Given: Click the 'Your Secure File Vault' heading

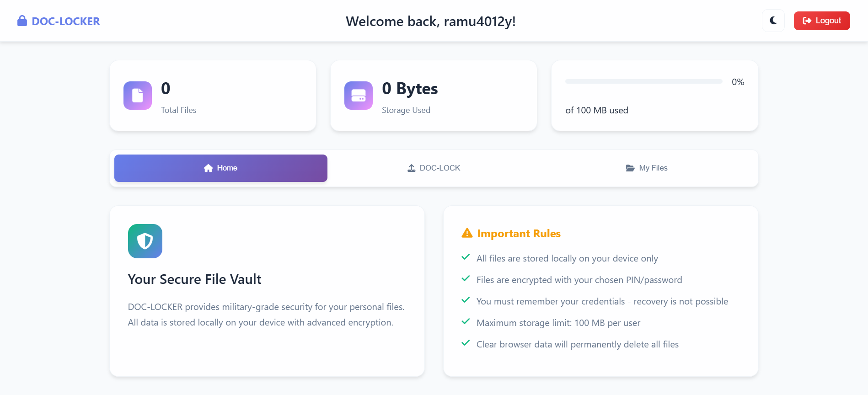Looking at the screenshot, I should click(194, 279).
